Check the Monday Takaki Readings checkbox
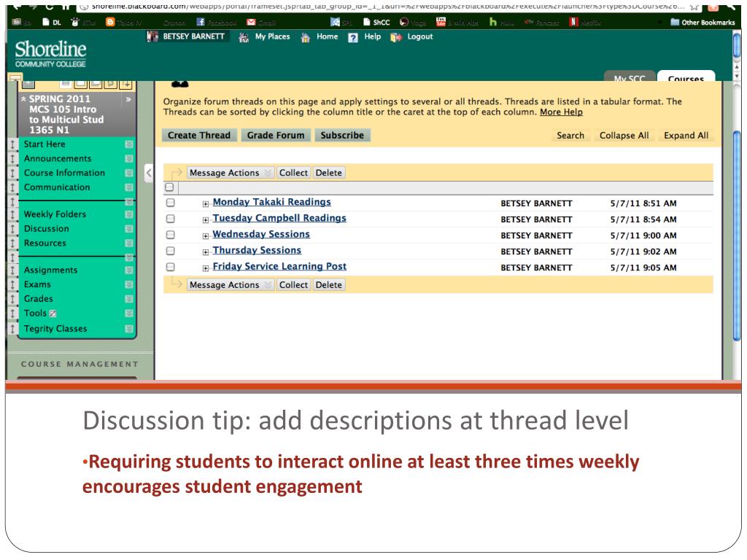 tap(171, 203)
